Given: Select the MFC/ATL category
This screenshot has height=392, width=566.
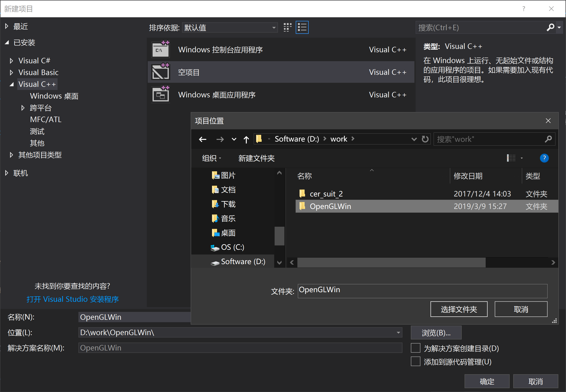Looking at the screenshot, I should tap(45, 119).
